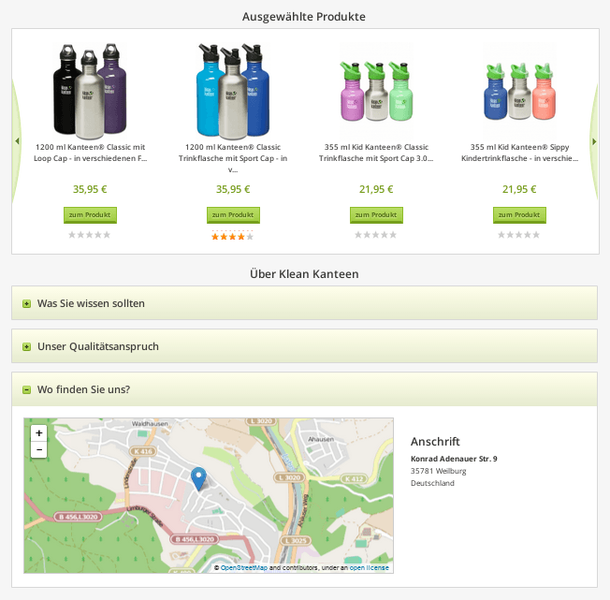Click 'Ausgewählte Produkte' heading
This screenshot has height=600, width=610.
pyautogui.click(x=304, y=17)
